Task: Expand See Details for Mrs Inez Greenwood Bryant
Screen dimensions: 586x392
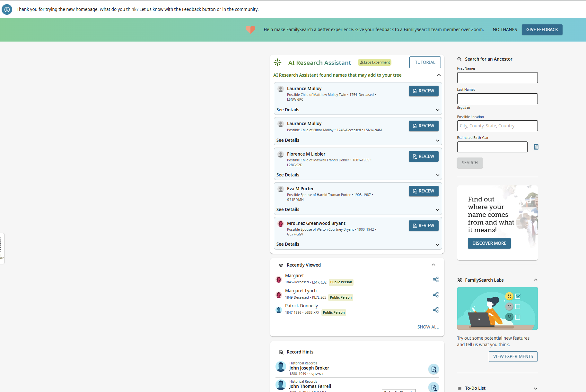Action: pos(358,244)
